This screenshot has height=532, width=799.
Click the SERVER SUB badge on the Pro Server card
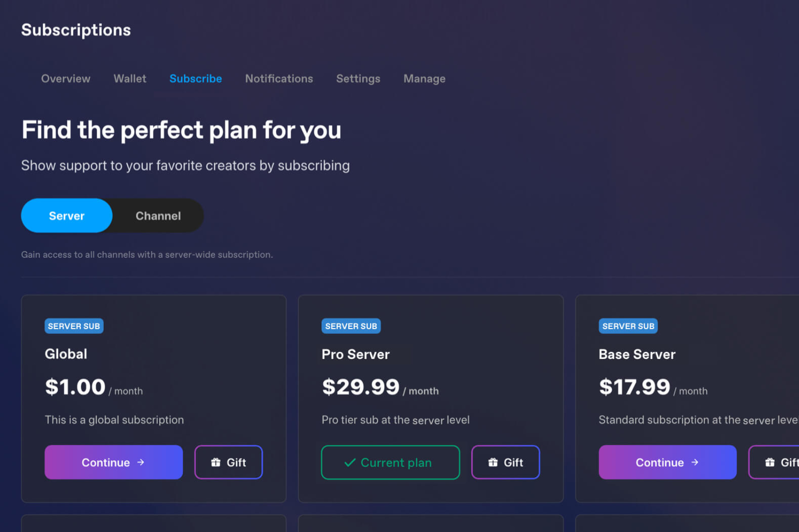[351, 326]
